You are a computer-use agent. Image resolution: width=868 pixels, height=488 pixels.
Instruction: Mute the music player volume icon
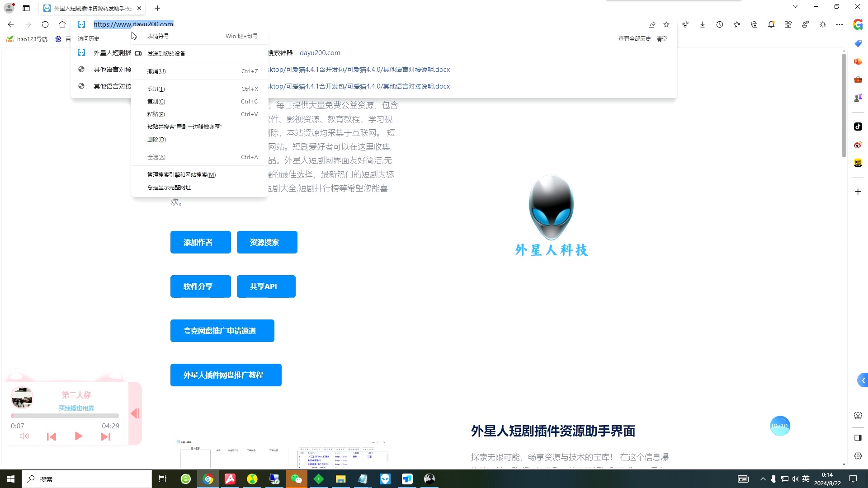coord(24,436)
